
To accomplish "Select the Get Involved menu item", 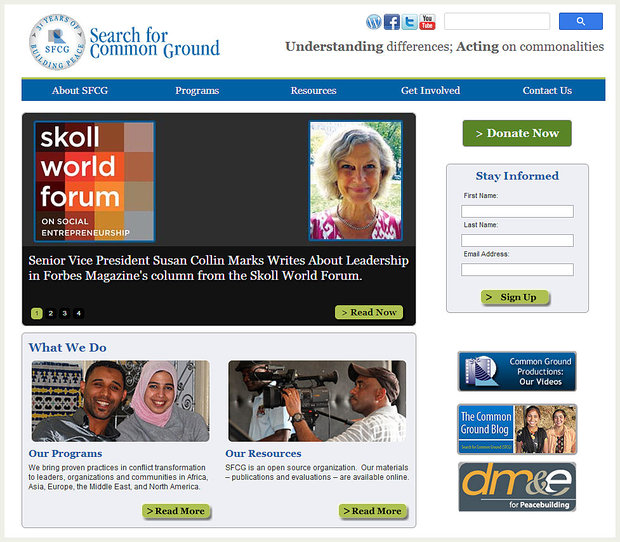I will pyautogui.click(x=430, y=90).
